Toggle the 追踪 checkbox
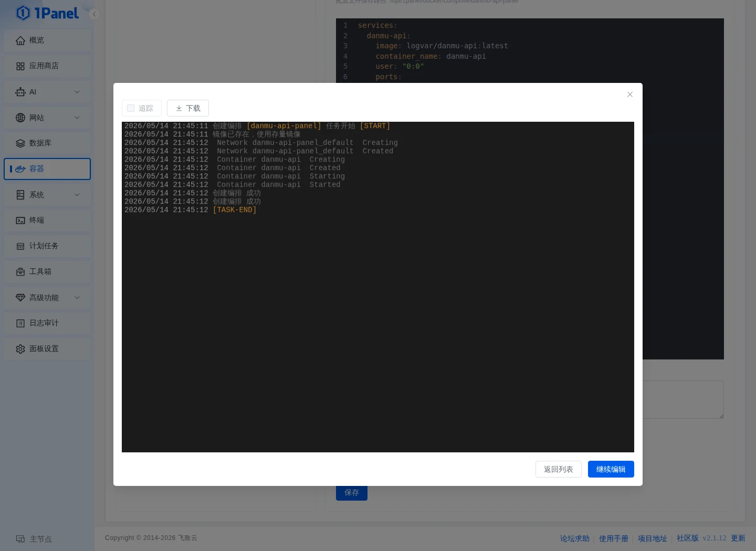 [x=131, y=108]
